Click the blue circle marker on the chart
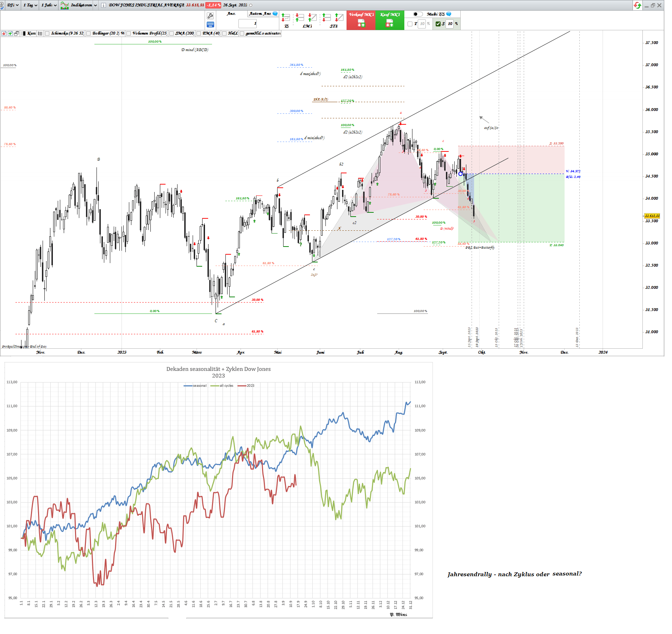Screen dimensions: 672x634 point(460,174)
